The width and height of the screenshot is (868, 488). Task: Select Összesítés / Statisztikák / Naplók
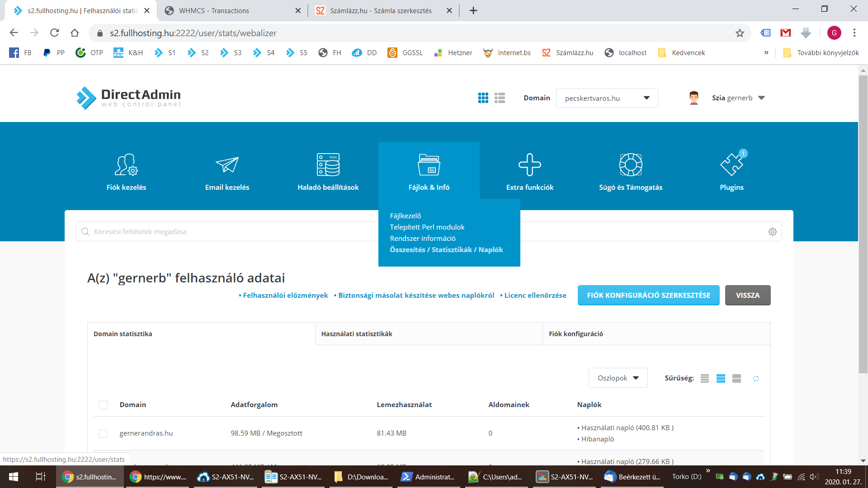click(446, 250)
